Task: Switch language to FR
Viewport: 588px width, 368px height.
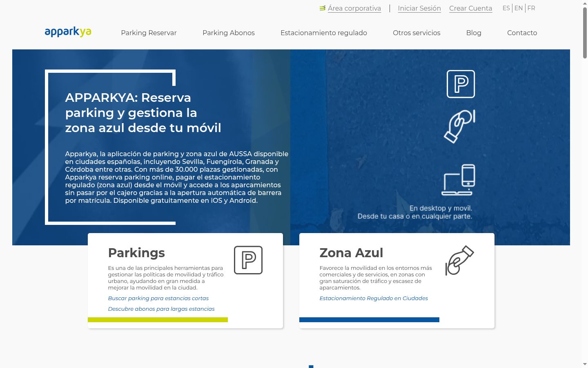Action: click(x=531, y=8)
